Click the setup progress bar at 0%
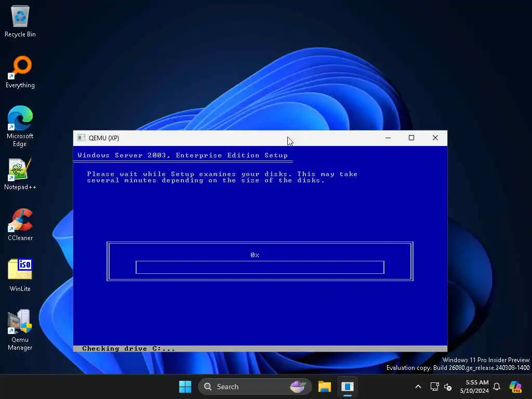Viewport: 532px width, 399px height. (x=260, y=268)
